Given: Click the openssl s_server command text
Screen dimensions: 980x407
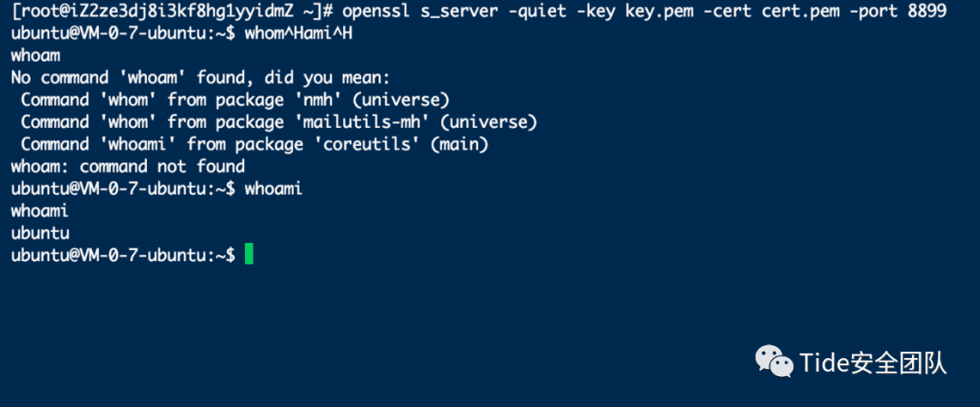Looking at the screenshot, I should tap(644, 12).
